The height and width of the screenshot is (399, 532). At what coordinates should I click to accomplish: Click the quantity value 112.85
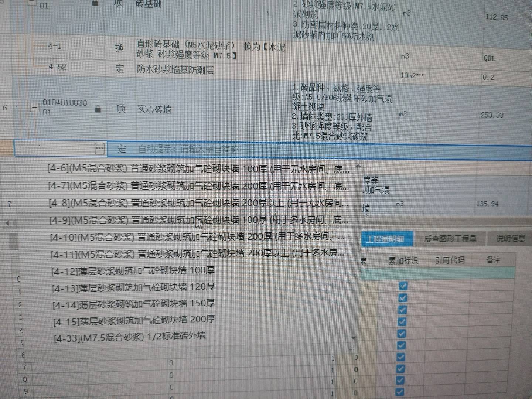pyautogui.click(x=497, y=17)
